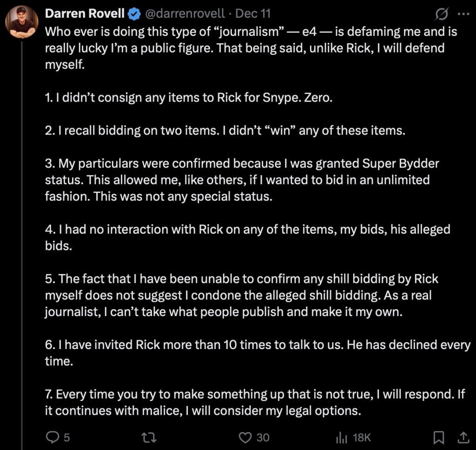The height and width of the screenshot is (450, 476).
Task: Click the reply count of 5
Action: (66, 437)
